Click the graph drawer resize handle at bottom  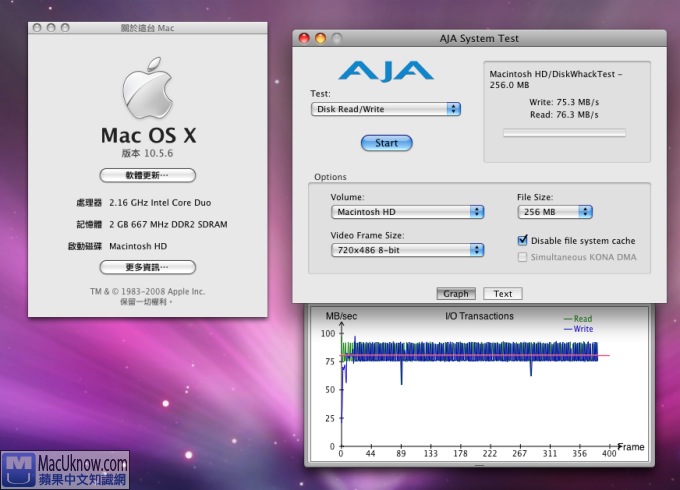479,465
